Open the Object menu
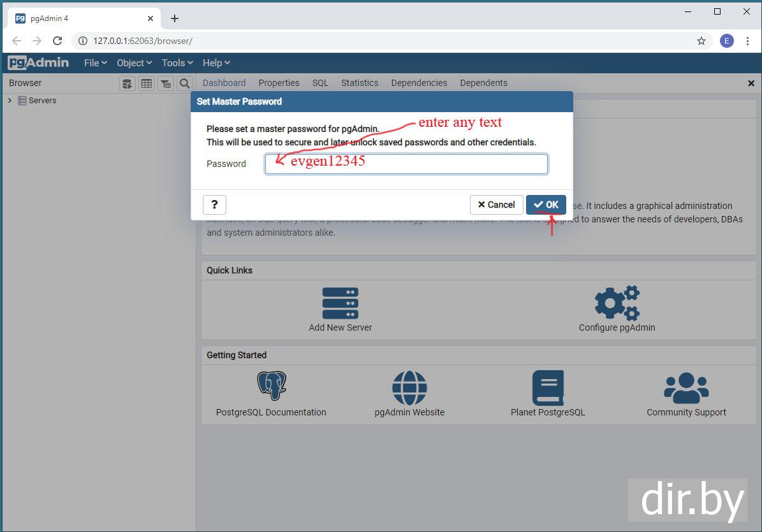This screenshot has width=762, height=532. point(134,62)
